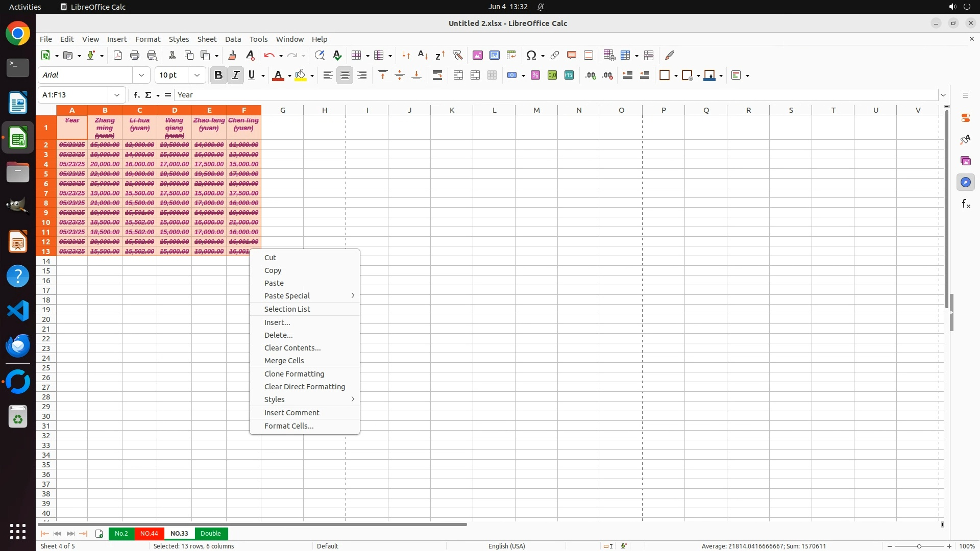The width and height of the screenshot is (980, 551).
Task: Click the Sort Ascending toolbar icon
Action: (x=423, y=55)
